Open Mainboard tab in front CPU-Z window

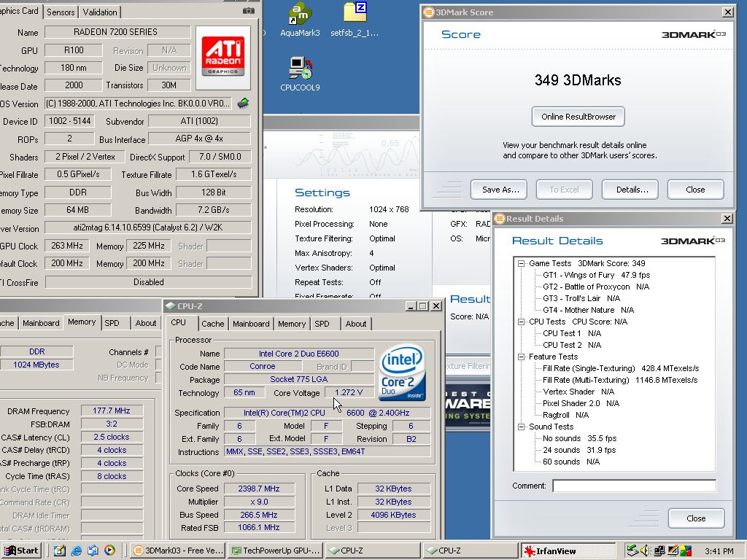(x=251, y=324)
